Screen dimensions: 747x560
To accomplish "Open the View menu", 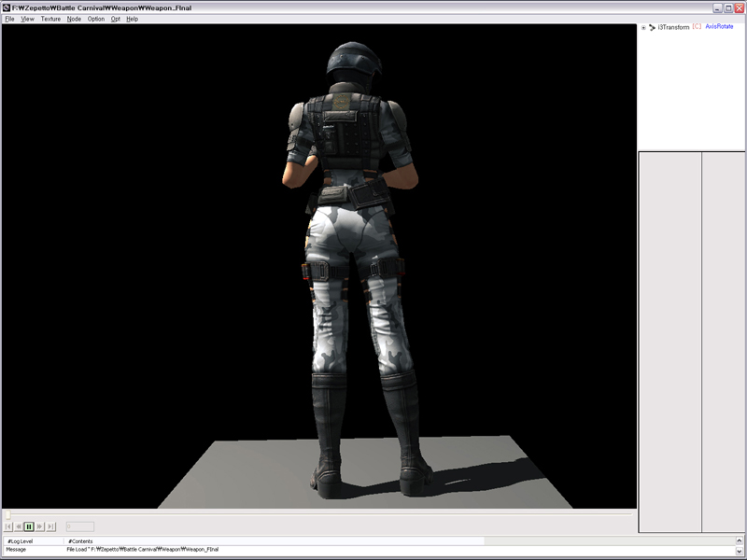I will (27, 19).
